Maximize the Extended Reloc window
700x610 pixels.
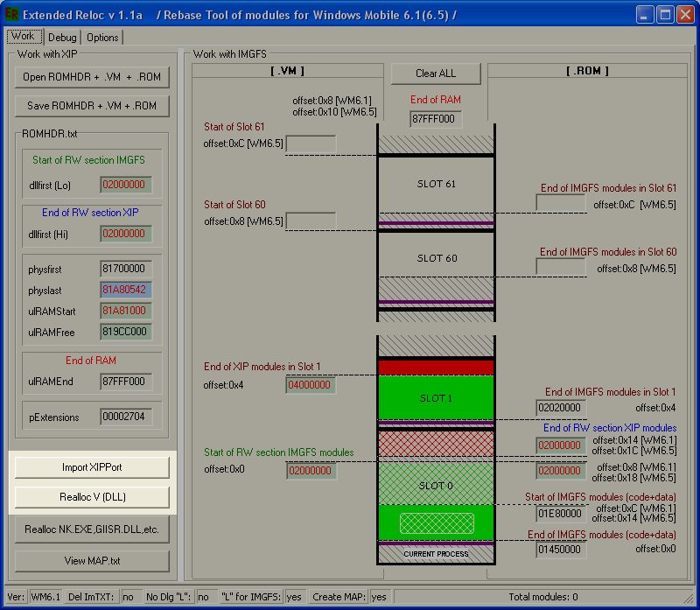point(665,15)
